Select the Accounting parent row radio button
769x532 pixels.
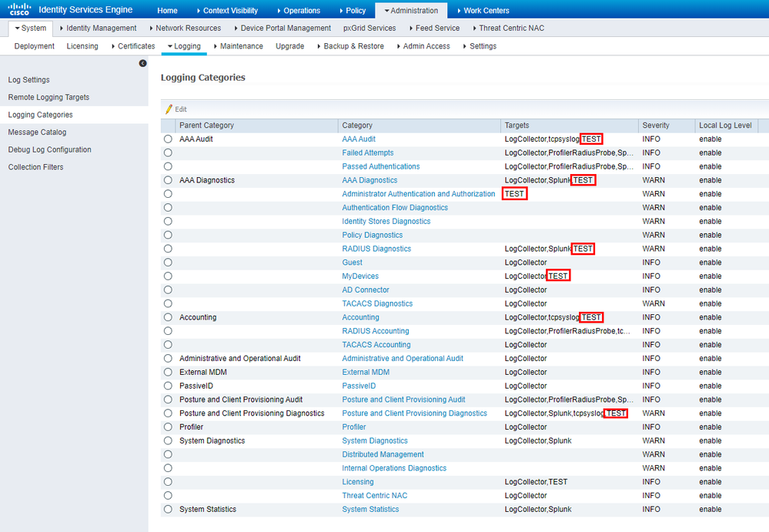coord(169,318)
